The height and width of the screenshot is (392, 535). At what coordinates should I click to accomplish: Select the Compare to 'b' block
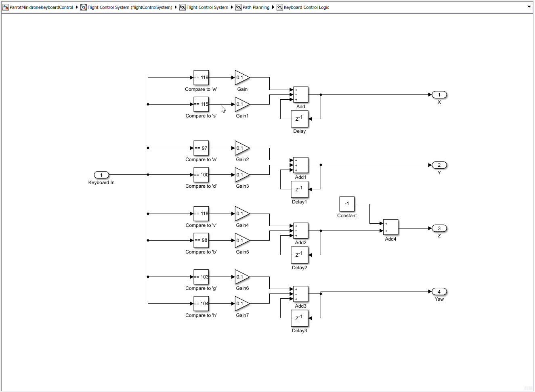(x=201, y=240)
